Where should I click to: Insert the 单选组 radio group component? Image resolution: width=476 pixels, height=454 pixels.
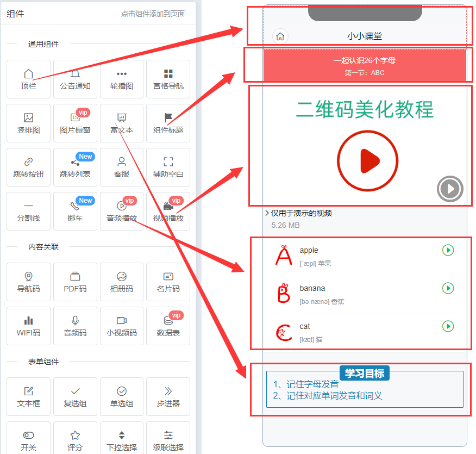(x=122, y=396)
